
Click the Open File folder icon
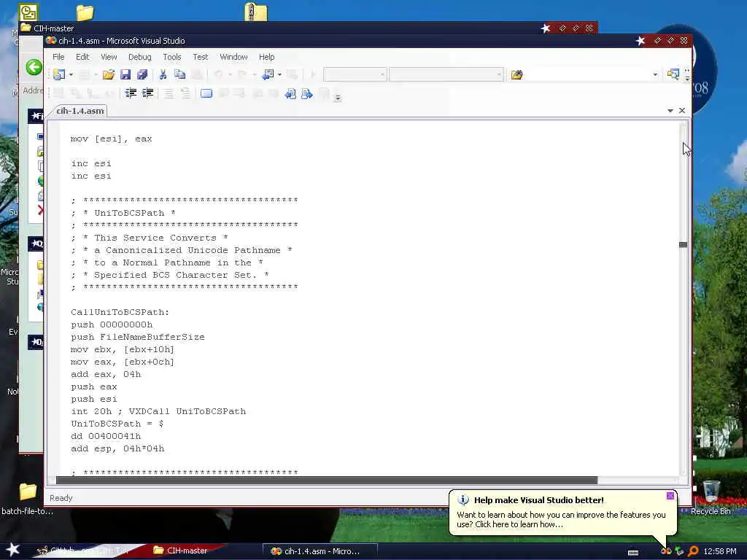(108, 74)
